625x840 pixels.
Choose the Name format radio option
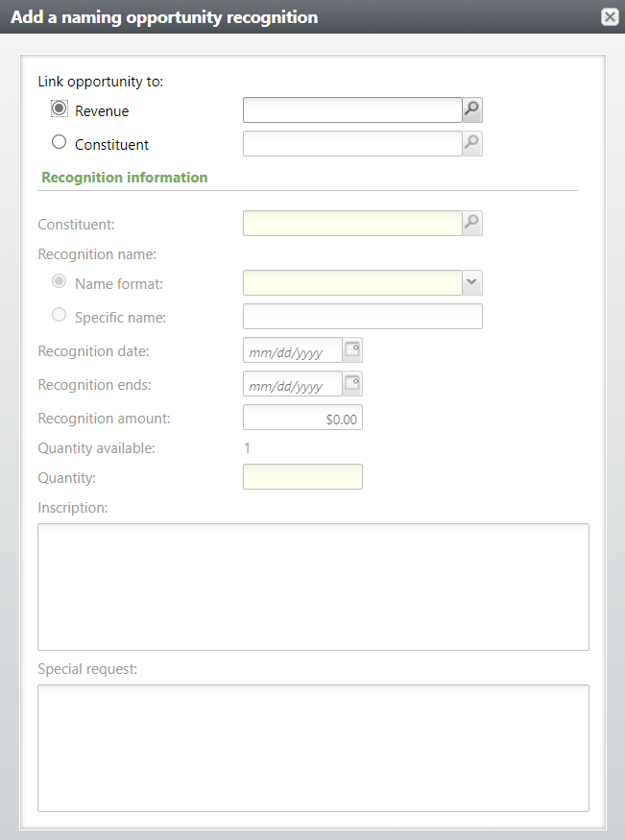(60, 282)
